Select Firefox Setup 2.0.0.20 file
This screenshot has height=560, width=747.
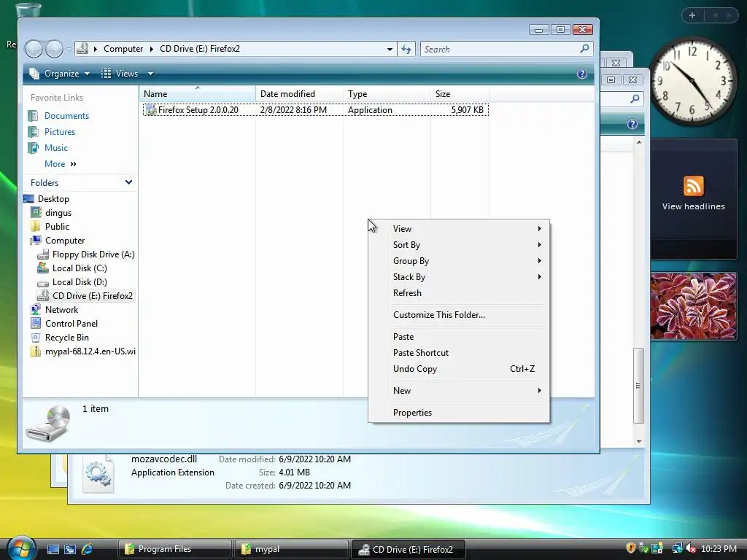315,110
